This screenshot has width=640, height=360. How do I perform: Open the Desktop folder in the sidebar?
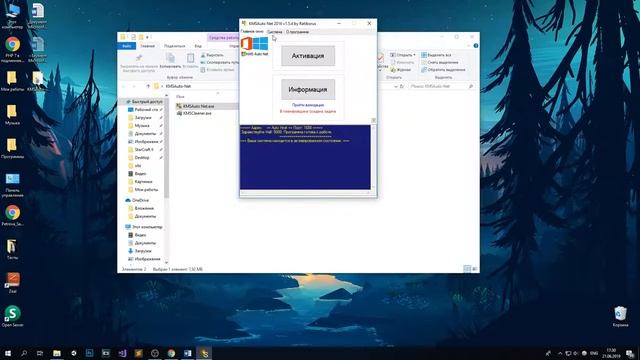(139, 158)
